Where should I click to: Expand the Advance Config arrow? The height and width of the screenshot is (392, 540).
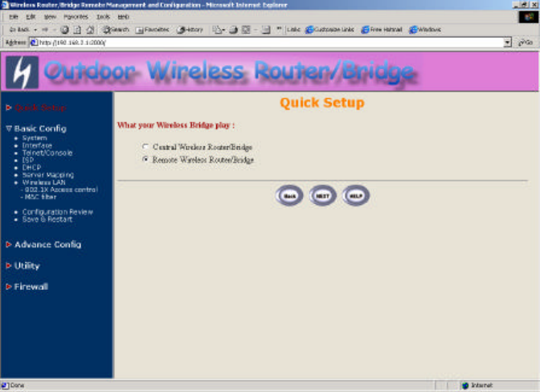pos(9,244)
